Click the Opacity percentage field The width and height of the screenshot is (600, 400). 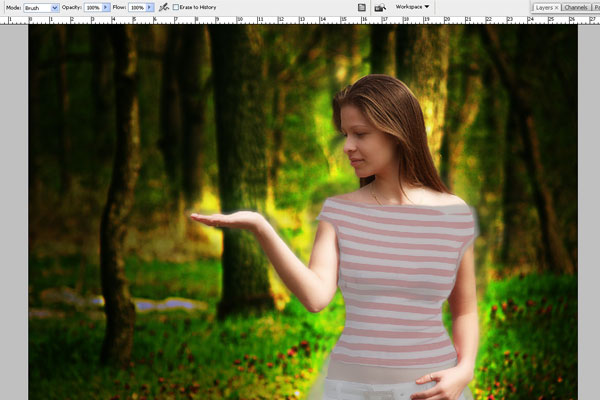(x=91, y=7)
